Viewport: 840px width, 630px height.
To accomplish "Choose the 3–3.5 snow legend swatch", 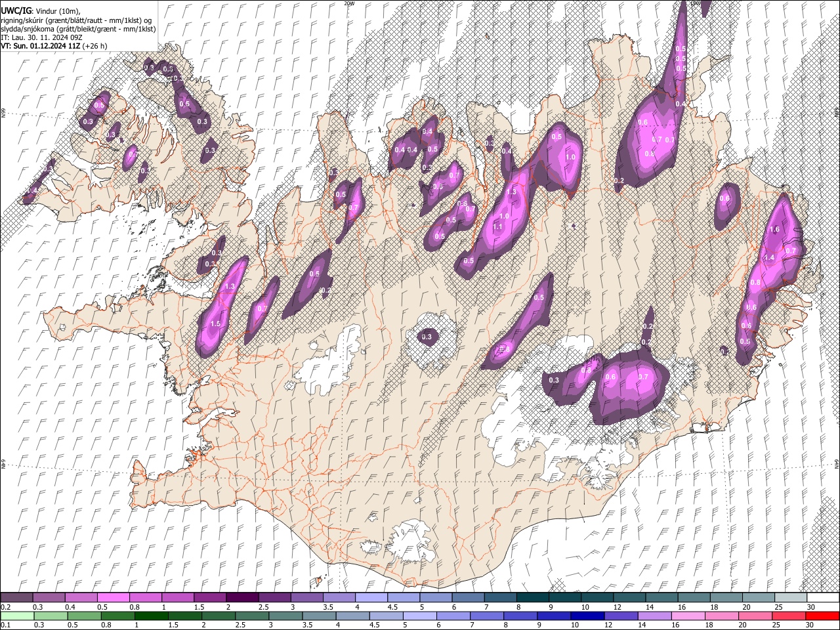I will point(306,597).
